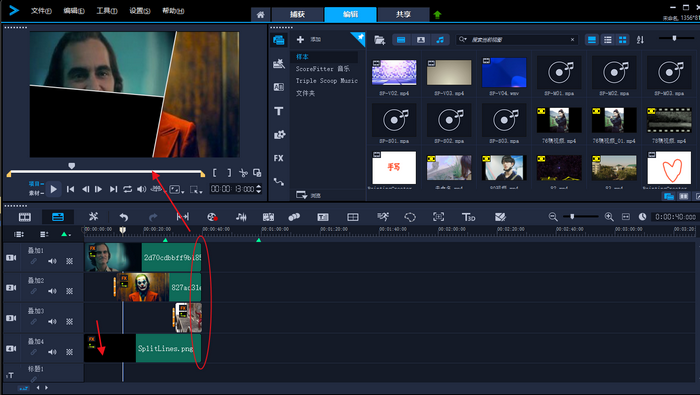The height and width of the screenshot is (395, 700).
Task: Open the FX filter library
Action: pyautogui.click(x=279, y=158)
